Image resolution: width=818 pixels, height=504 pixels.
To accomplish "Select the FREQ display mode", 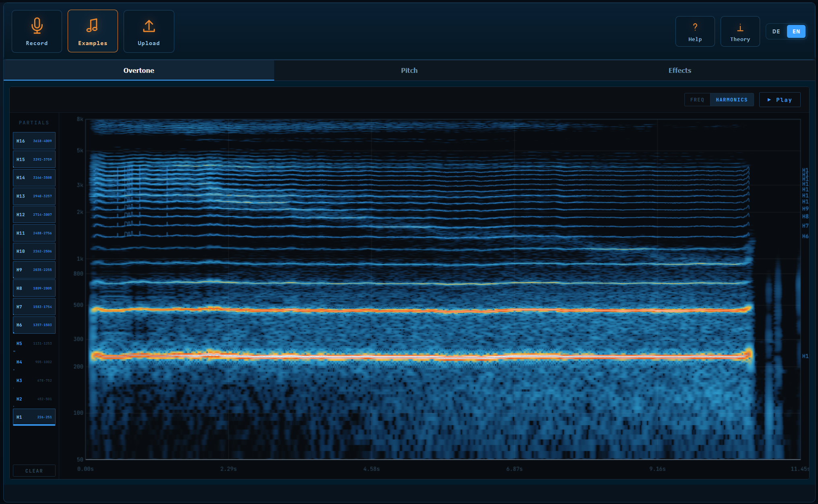I will tap(697, 100).
